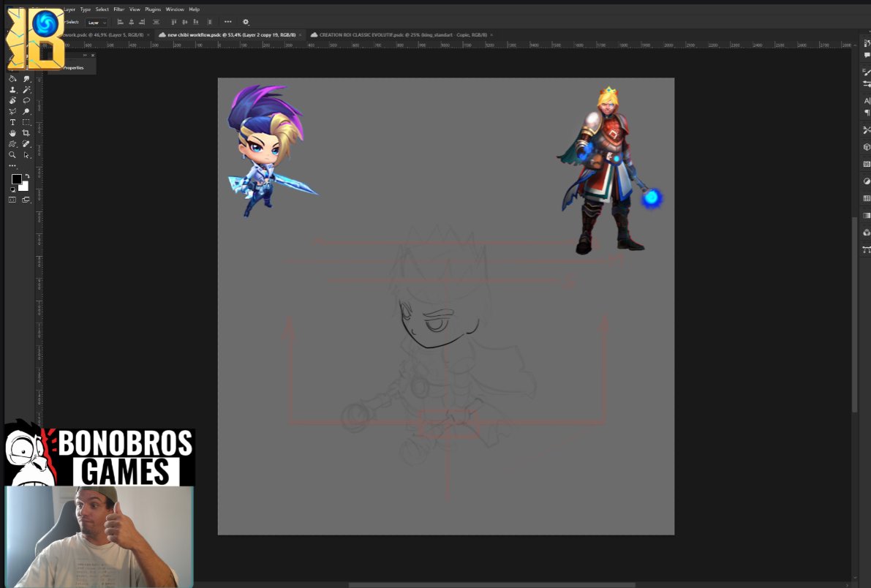Open the Brush Settings panel icon
This screenshot has width=871, height=588.
pyautogui.click(x=866, y=72)
